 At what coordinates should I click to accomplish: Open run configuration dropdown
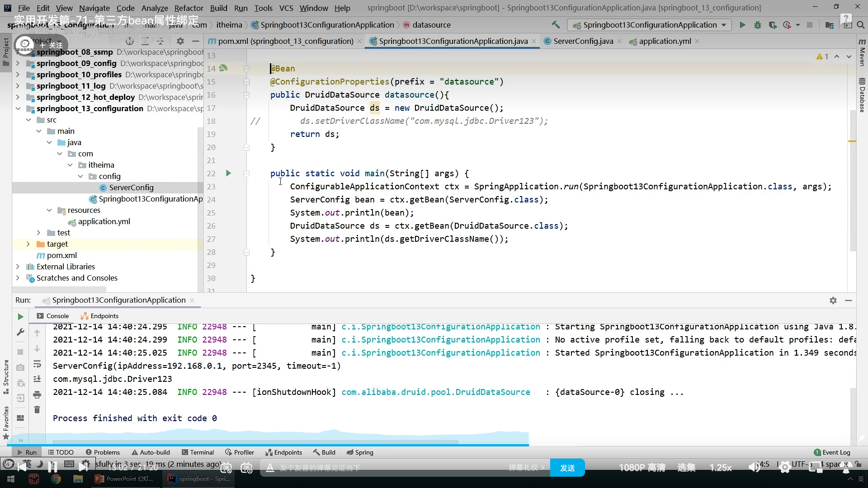click(x=723, y=25)
